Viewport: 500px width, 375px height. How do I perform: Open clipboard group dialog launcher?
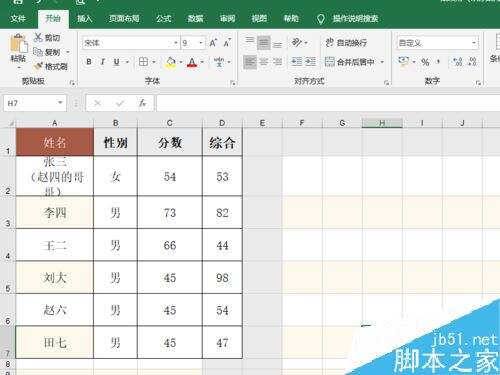click(72, 82)
